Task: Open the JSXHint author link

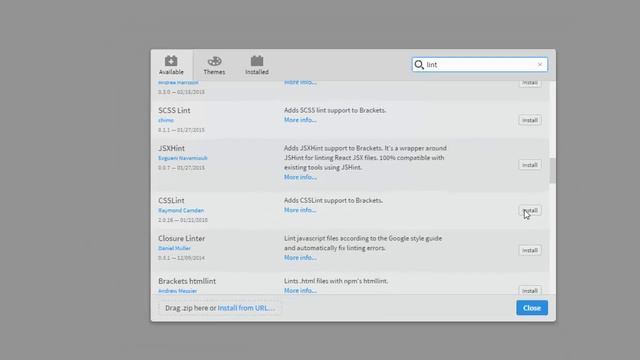Action: (183, 158)
